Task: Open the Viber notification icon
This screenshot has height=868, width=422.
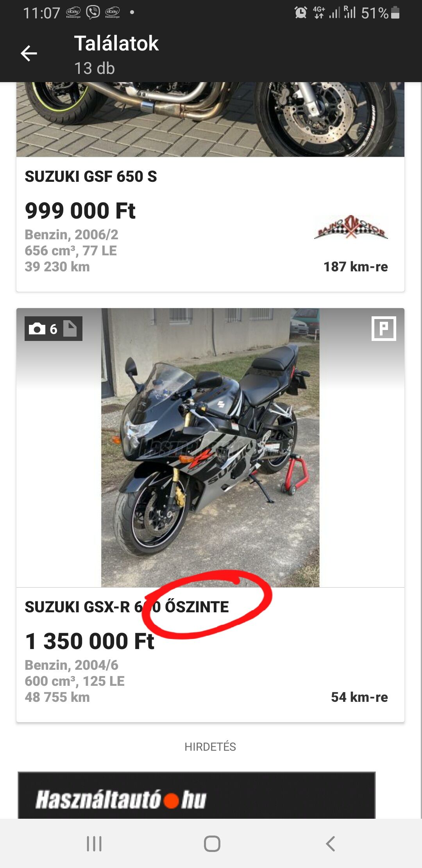Action: 93,13
